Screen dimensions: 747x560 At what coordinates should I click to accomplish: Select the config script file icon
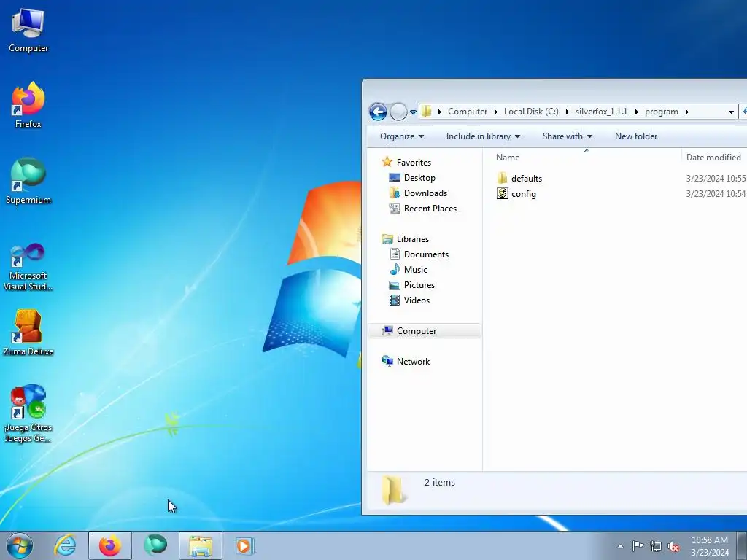pos(502,193)
